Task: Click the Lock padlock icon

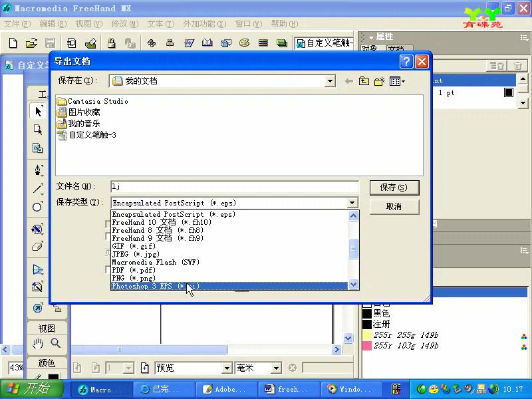Action: [111, 43]
